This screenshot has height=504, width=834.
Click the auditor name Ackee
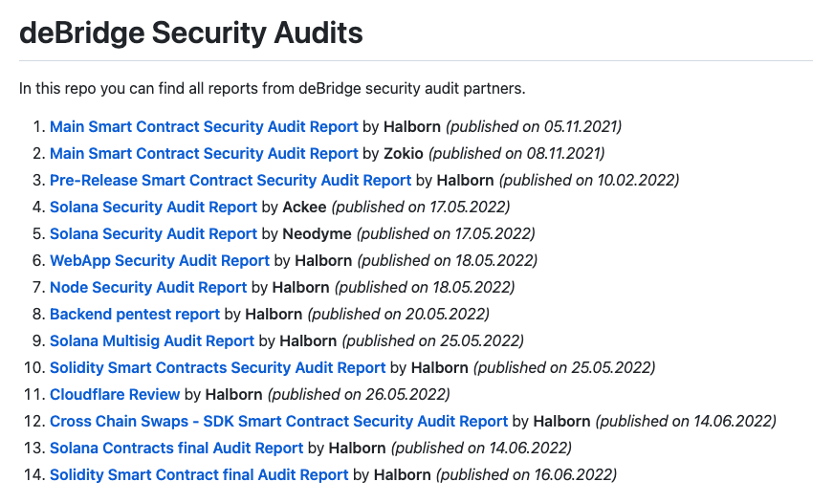[304, 207]
